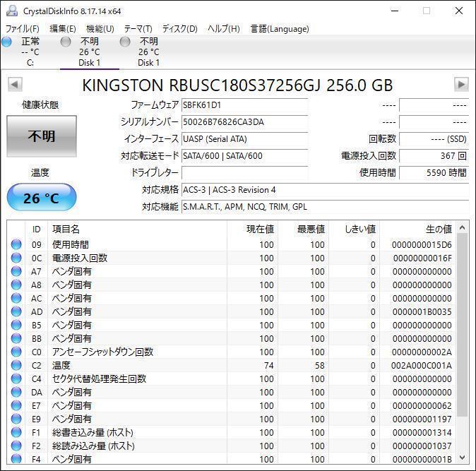Click the 最悪値 column header
The height and width of the screenshot is (471, 476).
pyautogui.click(x=303, y=229)
